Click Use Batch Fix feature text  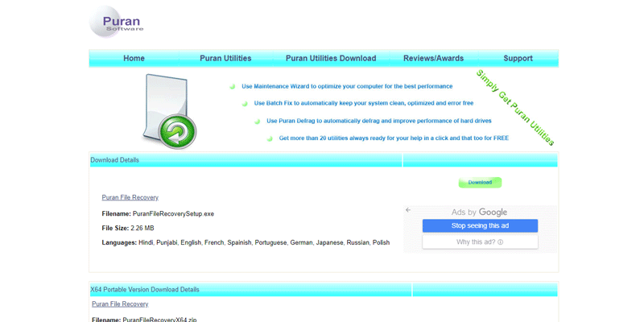pos(364,104)
